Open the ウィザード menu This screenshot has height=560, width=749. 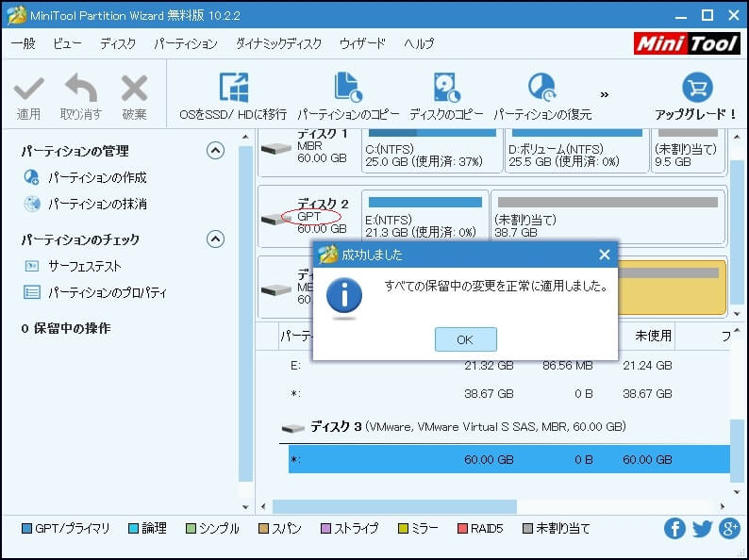362,44
